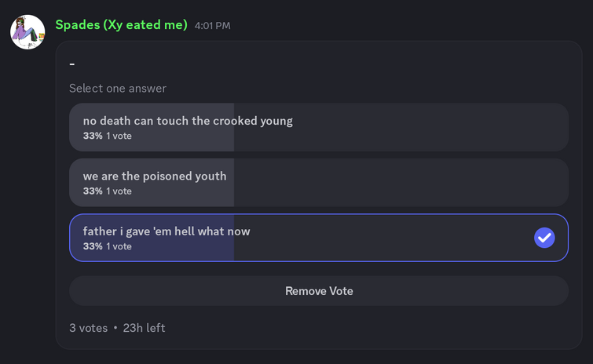Click "1 vote" under the "father i gave 'em hell" answer
The width and height of the screenshot is (593, 364).
pos(119,246)
